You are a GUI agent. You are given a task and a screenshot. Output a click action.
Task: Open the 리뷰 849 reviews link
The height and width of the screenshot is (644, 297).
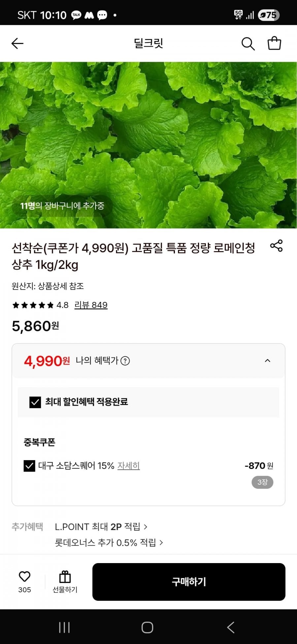(91, 305)
